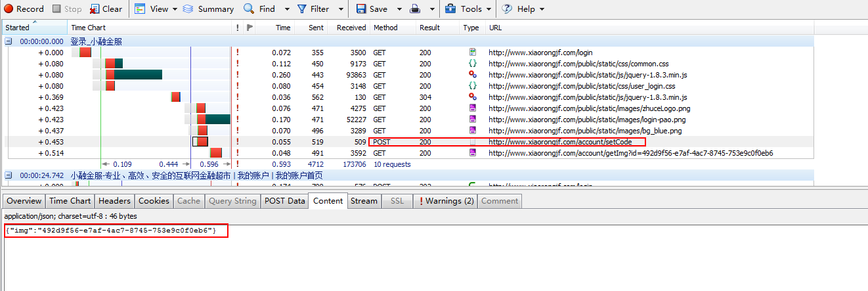Open the Summary panel button
Viewport: 868px width, 291px height.
208,9
